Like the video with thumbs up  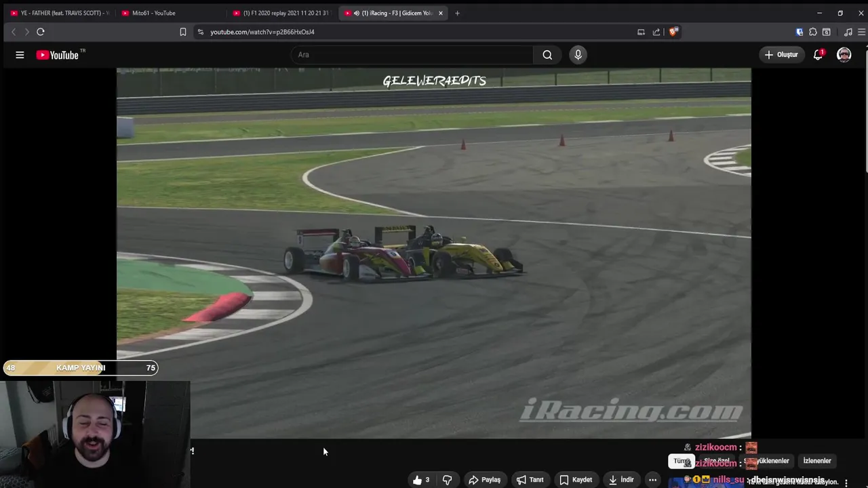[x=421, y=480]
